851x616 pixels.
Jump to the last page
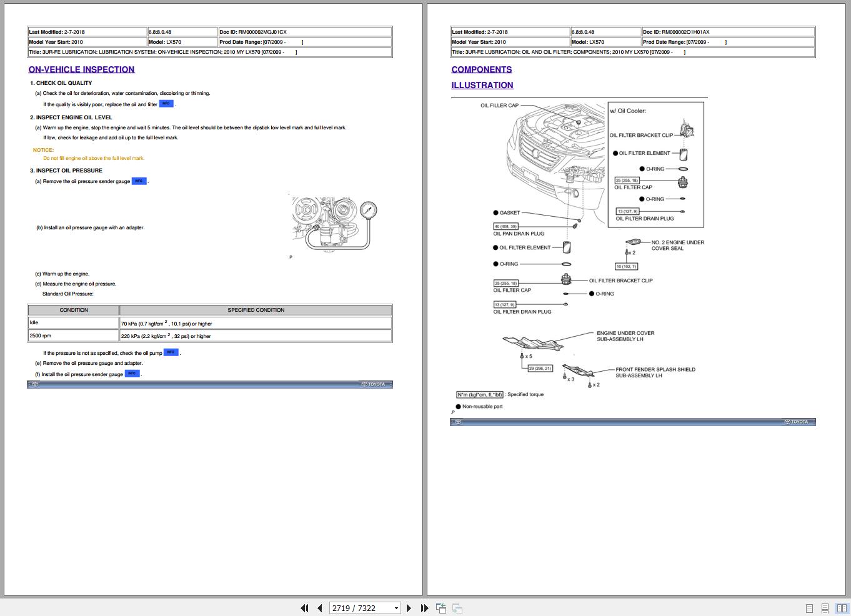[424, 608]
